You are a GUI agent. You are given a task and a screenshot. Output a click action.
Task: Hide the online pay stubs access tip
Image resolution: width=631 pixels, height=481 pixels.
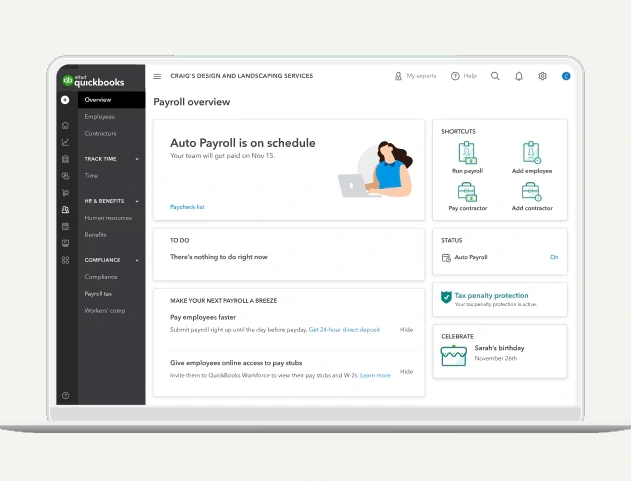pyautogui.click(x=406, y=372)
